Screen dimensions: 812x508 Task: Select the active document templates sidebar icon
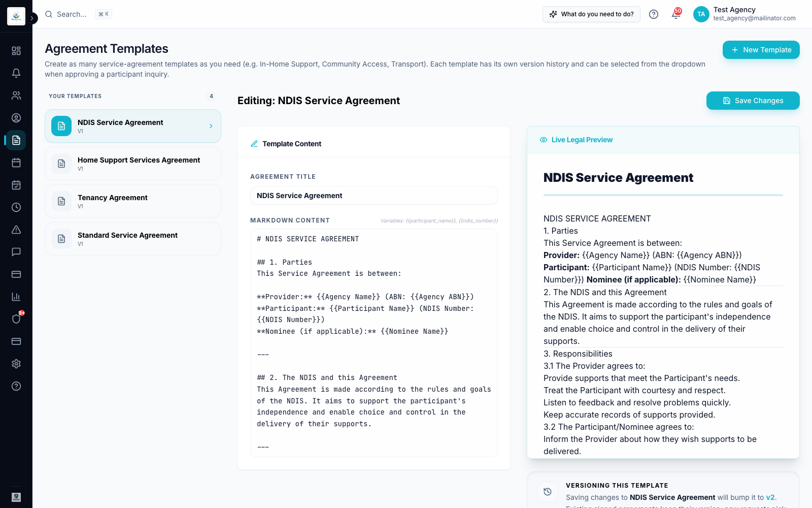point(16,140)
